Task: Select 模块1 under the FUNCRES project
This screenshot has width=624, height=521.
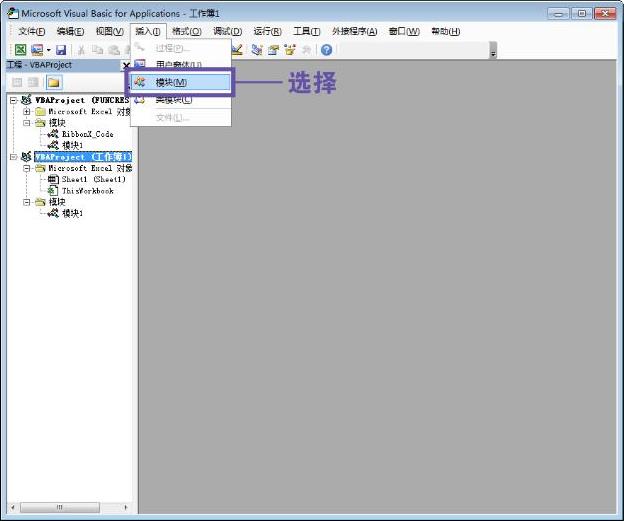Action: (x=72, y=145)
